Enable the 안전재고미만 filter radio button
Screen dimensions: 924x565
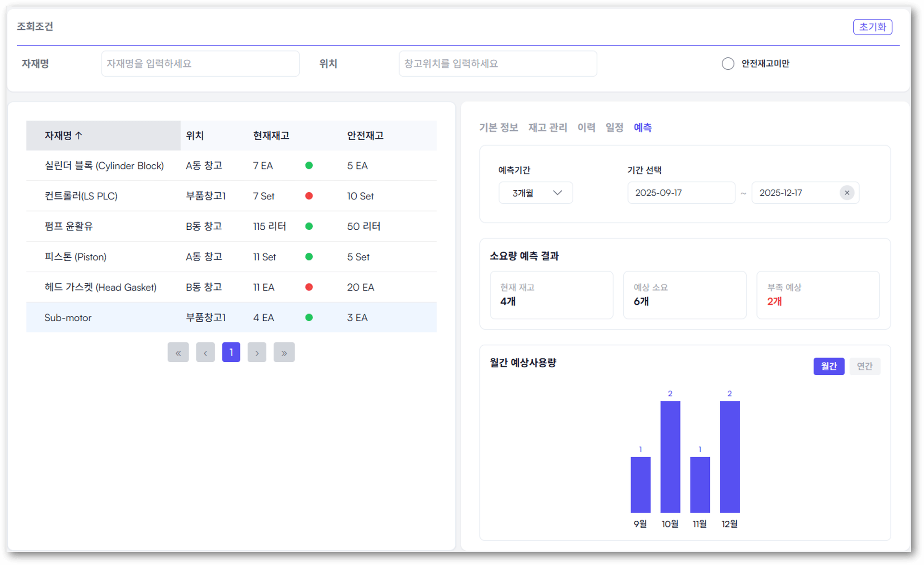728,63
